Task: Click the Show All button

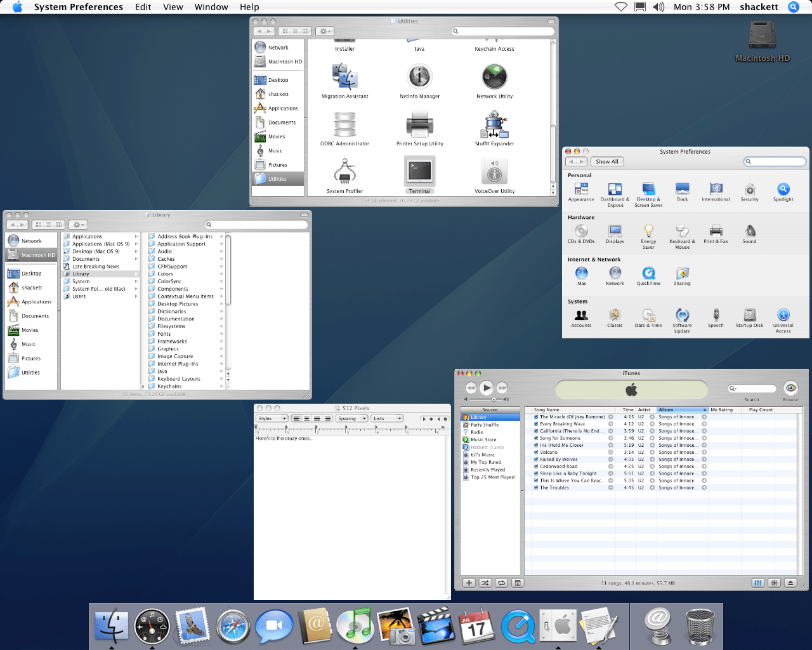Action: tap(606, 162)
